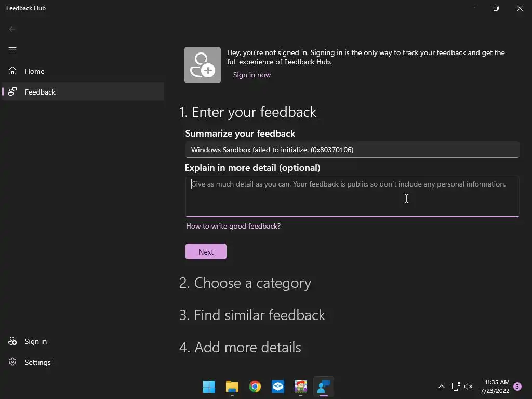Open Windows Sandbox taskbar icon
Viewport: 532px width, 399px height.
pos(278,387)
